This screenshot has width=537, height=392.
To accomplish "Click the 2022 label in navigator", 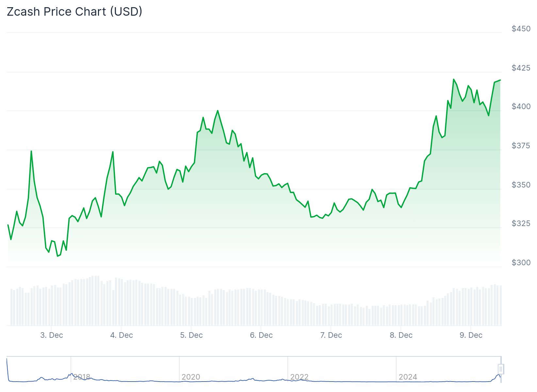I will click(x=299, y=377).
